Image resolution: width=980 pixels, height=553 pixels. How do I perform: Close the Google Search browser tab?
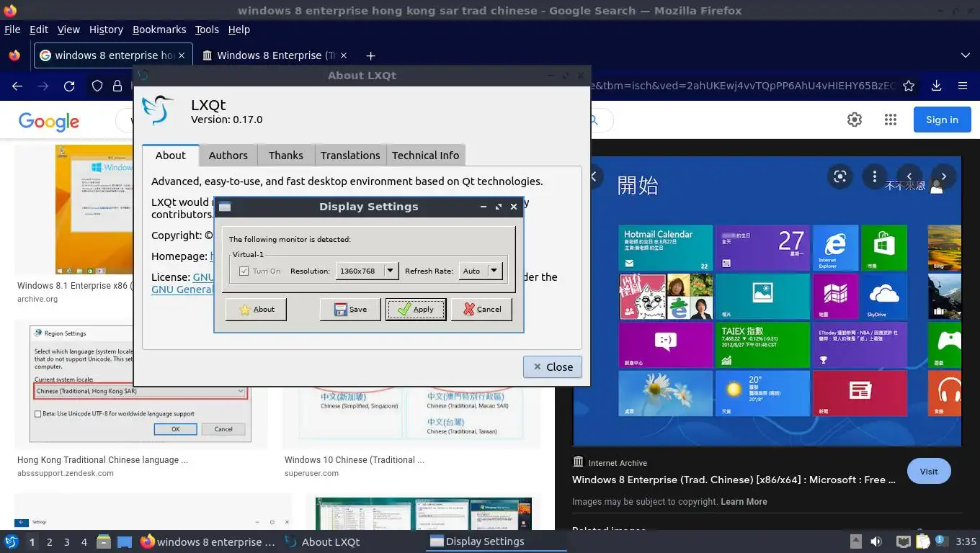coord(182,55)
